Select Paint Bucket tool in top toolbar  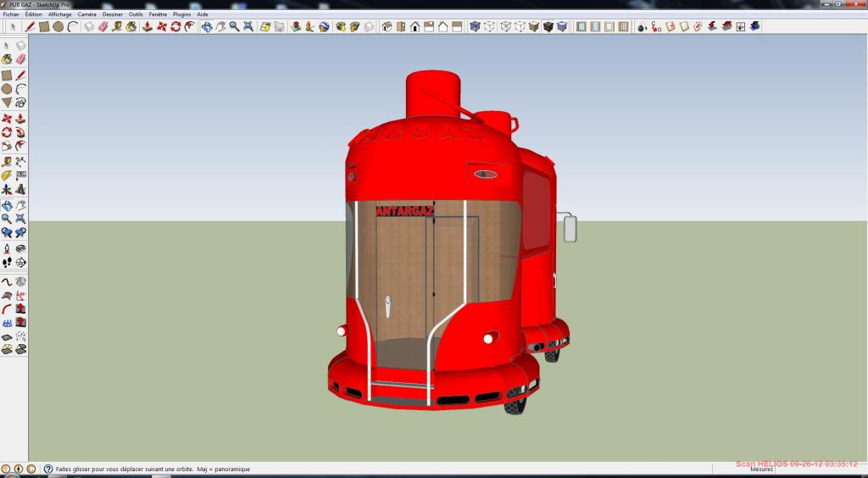131,26
